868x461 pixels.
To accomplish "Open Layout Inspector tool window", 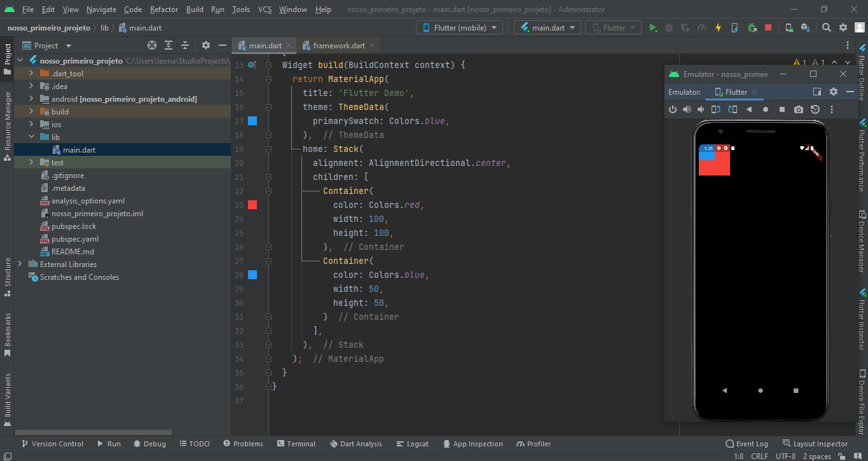I will tap(815, 444).
